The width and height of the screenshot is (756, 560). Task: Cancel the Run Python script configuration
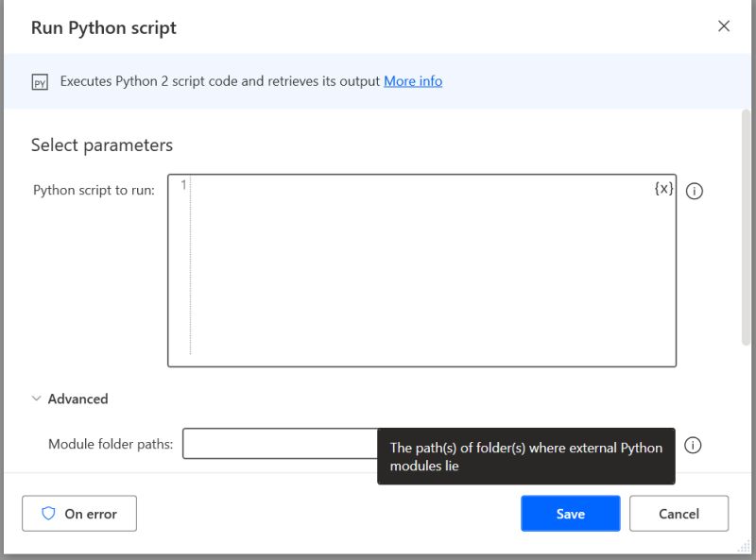[x=679, y=513]
